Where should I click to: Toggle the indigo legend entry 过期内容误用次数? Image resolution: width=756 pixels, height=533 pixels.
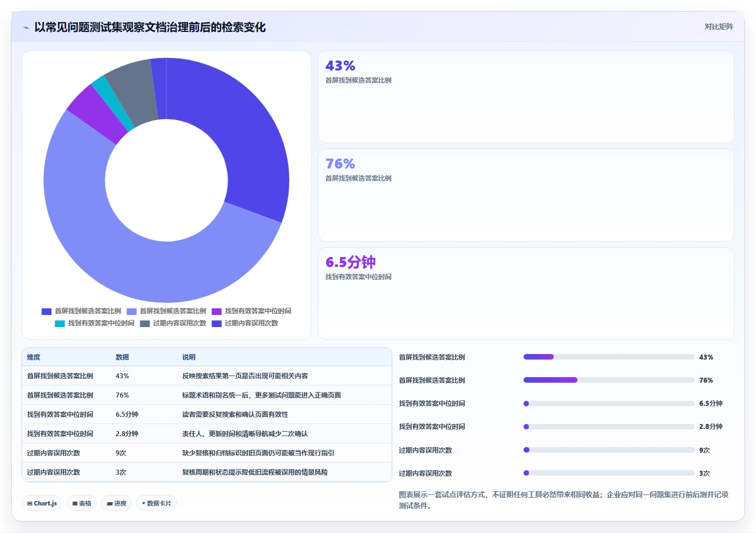click(x=245, y=323)
